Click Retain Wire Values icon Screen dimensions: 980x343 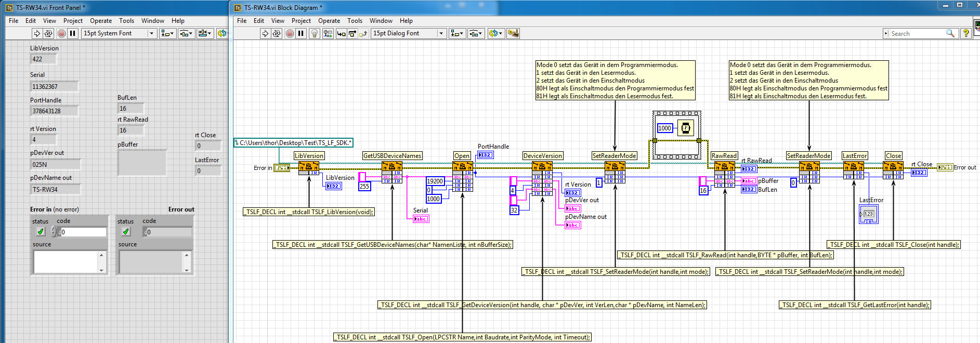(328, 33)
